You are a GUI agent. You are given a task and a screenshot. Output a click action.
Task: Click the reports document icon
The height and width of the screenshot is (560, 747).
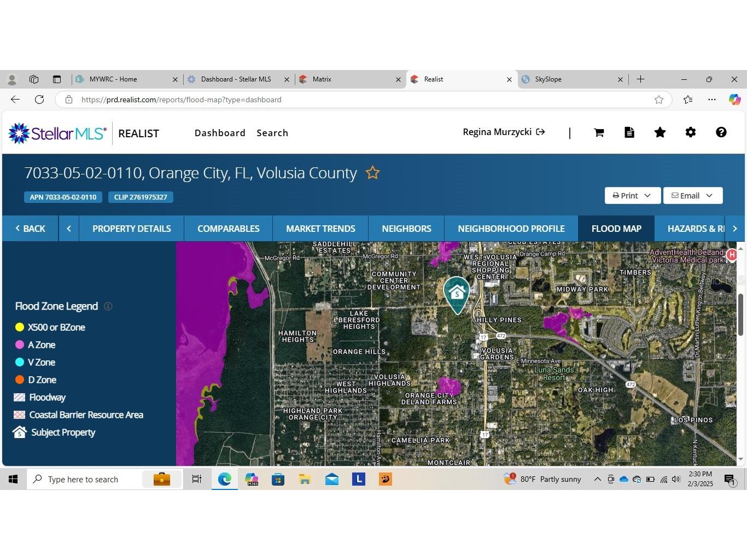click(x=629, y=132)
